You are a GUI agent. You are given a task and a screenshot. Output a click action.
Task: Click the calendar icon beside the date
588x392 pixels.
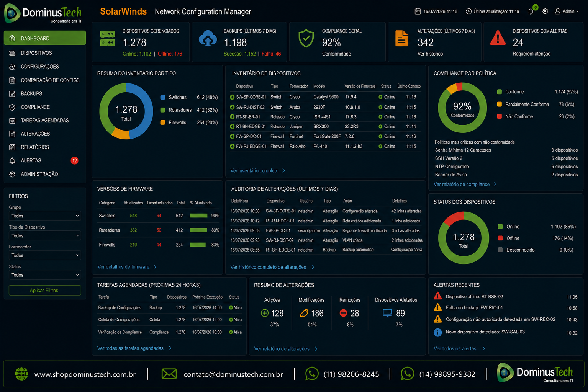[x=418, y=11]
